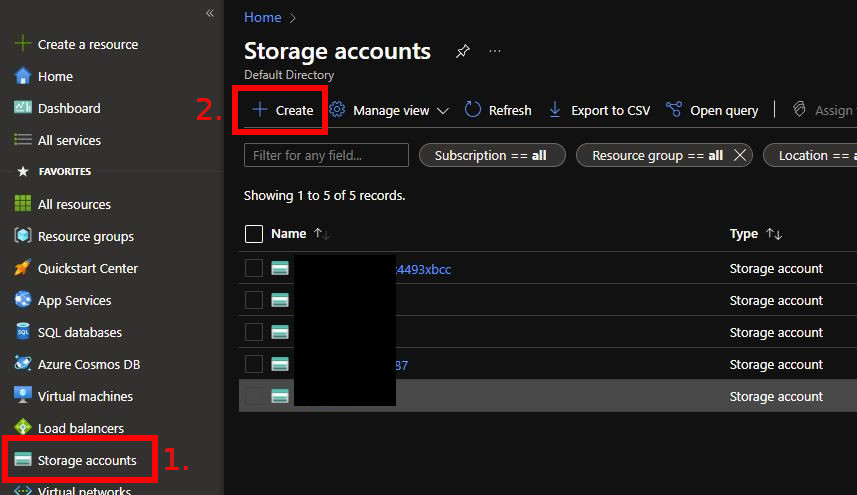Open the Subscription == all filter
857x495 pixels.
492,155
